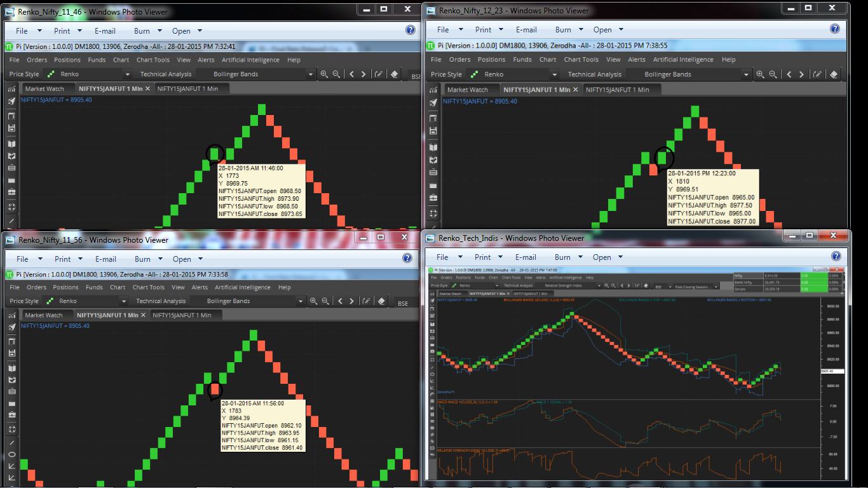The width and height of the screenshot is (868, 488).
Task: Click circled green Renko brick in Renko_Nifty_11_46
Action: (x=215, y=154)
